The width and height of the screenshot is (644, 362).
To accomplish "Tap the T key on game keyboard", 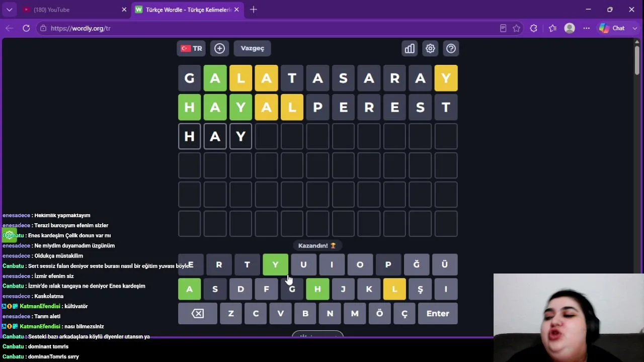I will (247, 264).
